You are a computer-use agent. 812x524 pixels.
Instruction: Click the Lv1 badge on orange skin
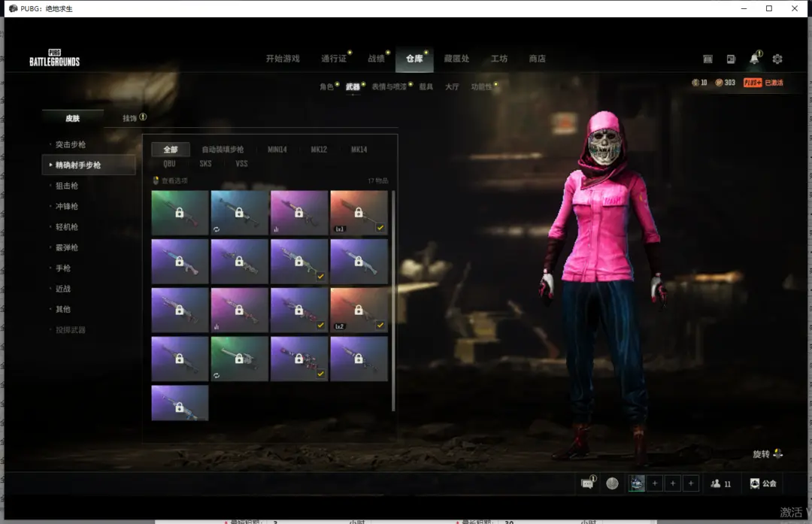click(340, 229)
